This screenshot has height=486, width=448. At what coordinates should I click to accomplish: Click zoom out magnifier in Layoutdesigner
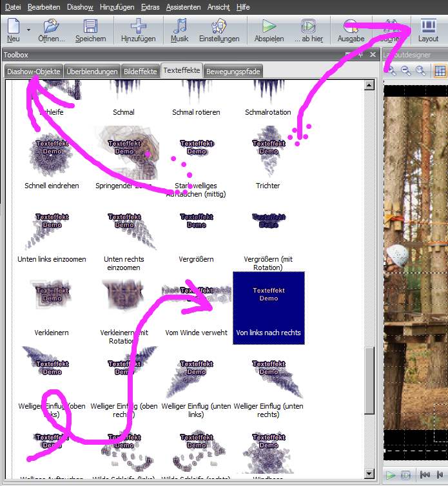pyautogui.click(x=406, y=71)
